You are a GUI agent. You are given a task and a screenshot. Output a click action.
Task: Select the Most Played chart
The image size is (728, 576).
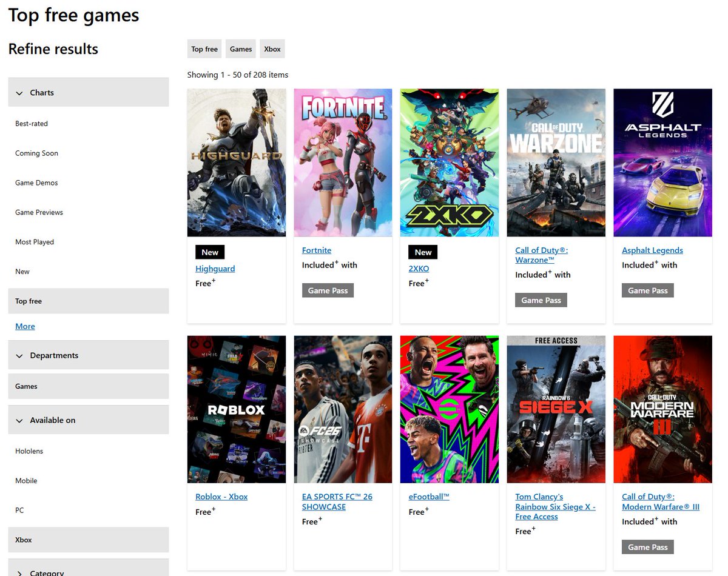pyautogui.click(x=35, y=242)
